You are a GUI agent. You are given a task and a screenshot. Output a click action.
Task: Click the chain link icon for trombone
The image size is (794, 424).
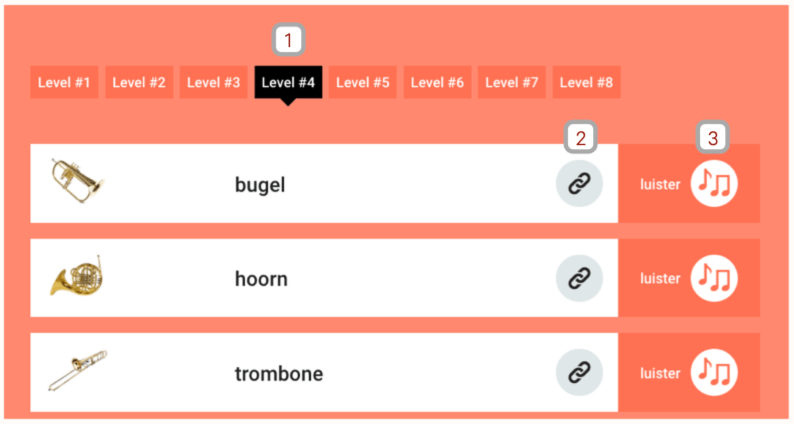pos(579,372)
